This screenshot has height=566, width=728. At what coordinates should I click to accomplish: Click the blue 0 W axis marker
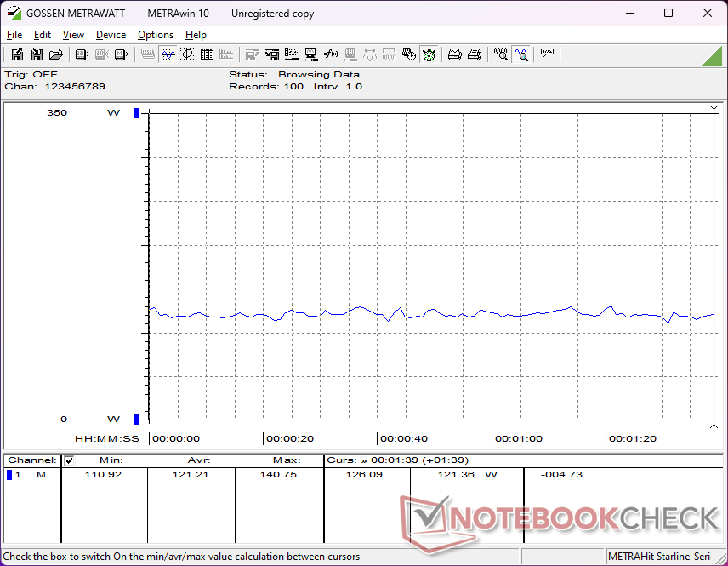coord(135,419)
